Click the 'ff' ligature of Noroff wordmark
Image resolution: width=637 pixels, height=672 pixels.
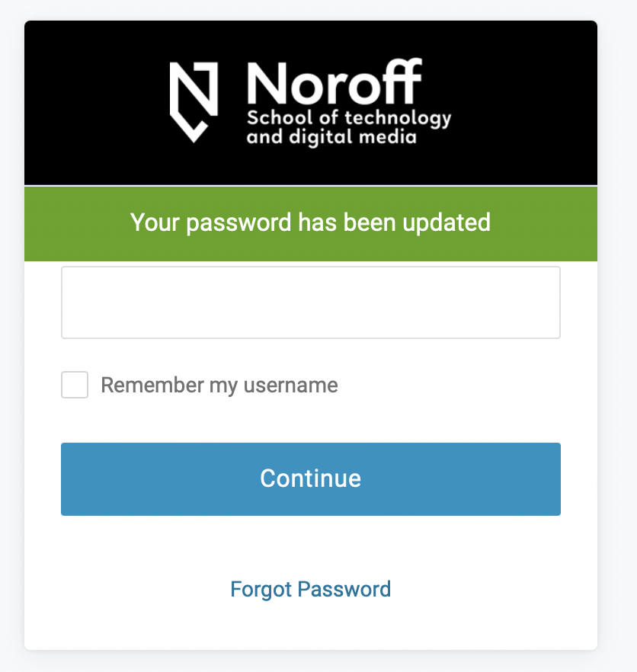[402, 82]
